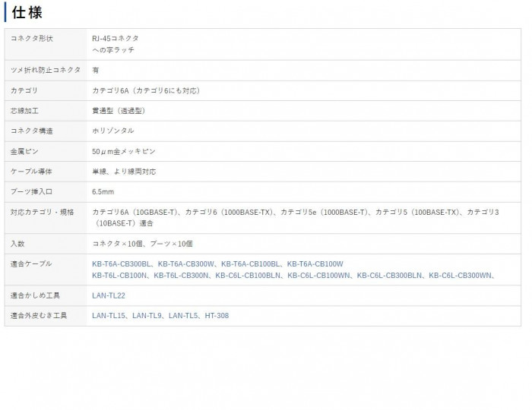Select the 入数 row label
532x410 pixels.
tap(17, 244)
